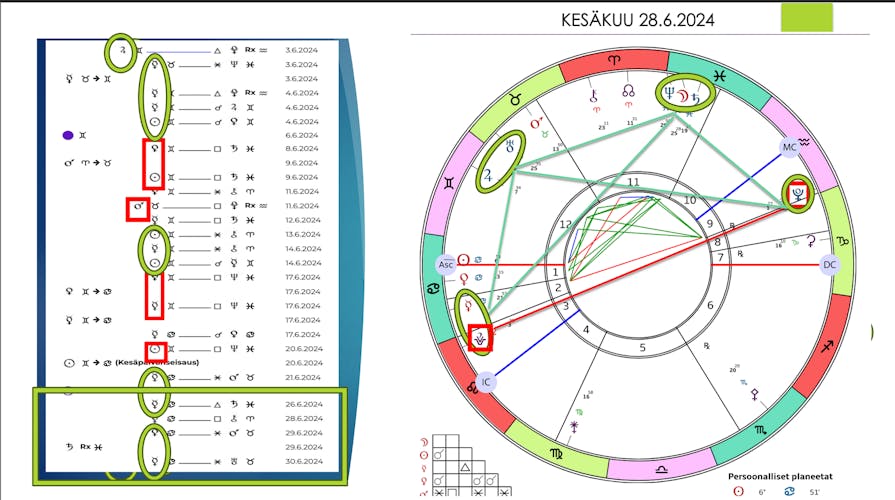
Task: Click the IC marker on the chart
Action: pyautogui.click(x=484, y=381)
